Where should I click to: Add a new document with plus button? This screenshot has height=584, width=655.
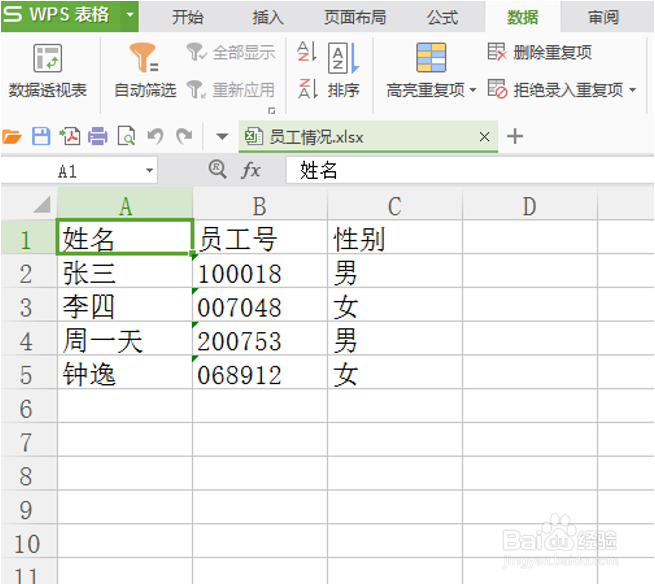tap(515, 137)
